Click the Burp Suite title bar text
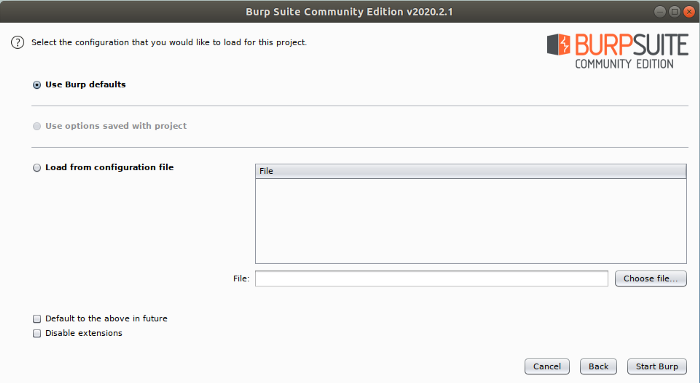Viewport: 700px width, 383px height. 349,12
